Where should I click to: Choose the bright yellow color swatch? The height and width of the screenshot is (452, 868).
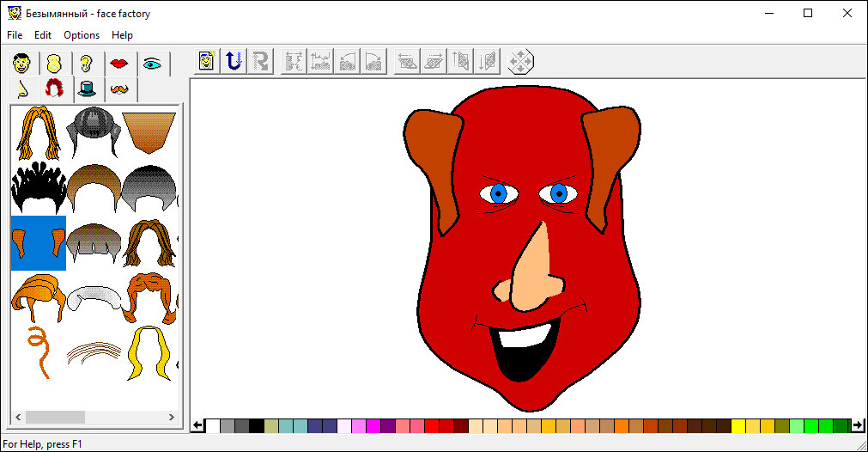tap(737, 426)
